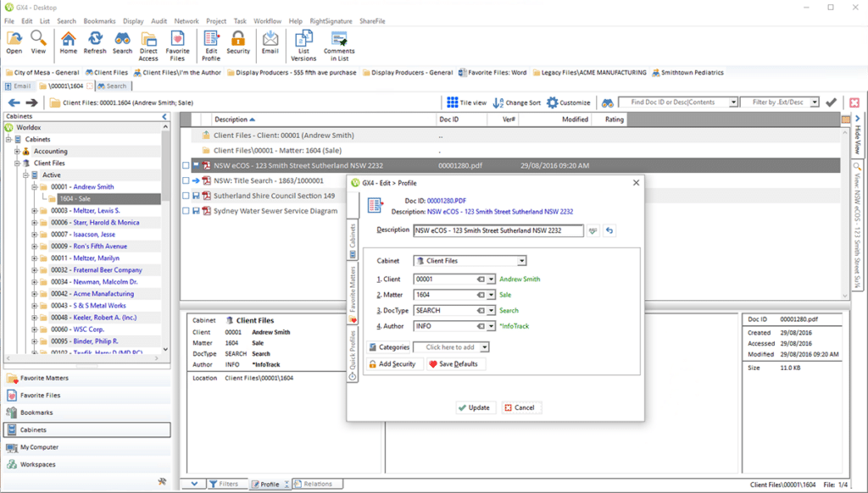
Task: Expand the DocType dropdown arrow
Action: coord(491,310)
